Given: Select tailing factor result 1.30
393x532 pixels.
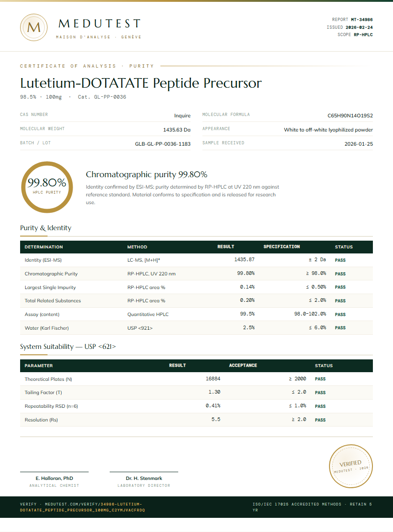Looking at the screenshot, I should pyautogui.click(x=214, y=392).
